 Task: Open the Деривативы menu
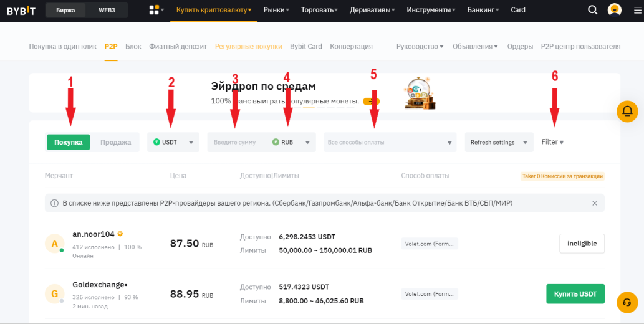373,10
